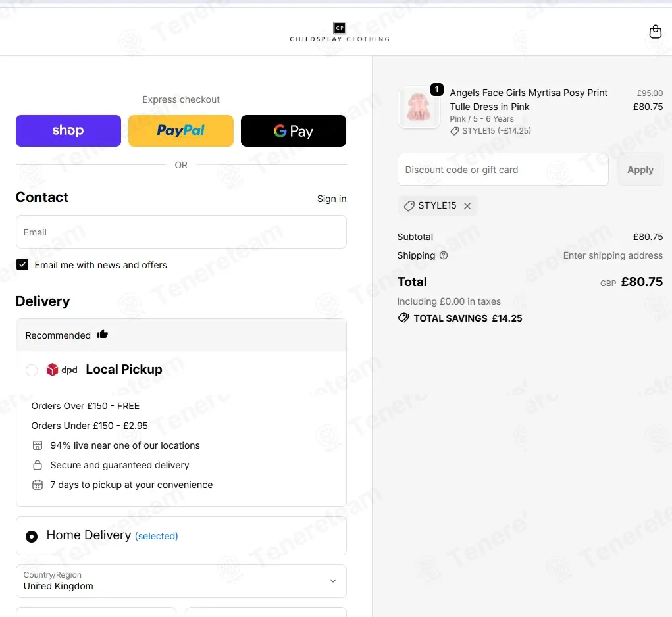This screenshot has width=672, height=617.
Task: Click the Childsplay Clothing logo
Action: click(x=340, y=32)
